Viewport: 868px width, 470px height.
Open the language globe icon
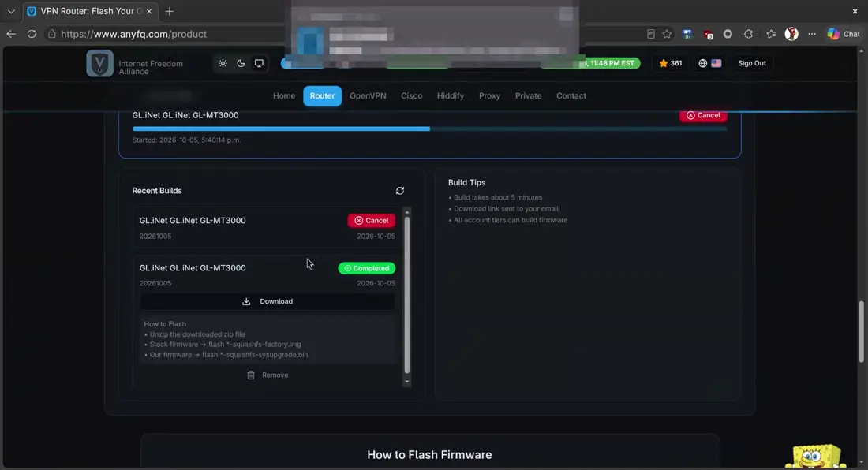coord(702,63)
